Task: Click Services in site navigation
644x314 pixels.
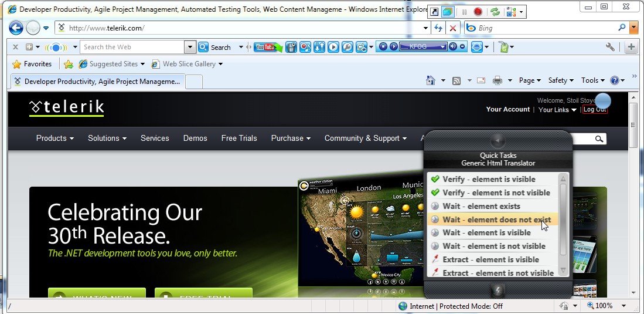Action: [155, 139]
